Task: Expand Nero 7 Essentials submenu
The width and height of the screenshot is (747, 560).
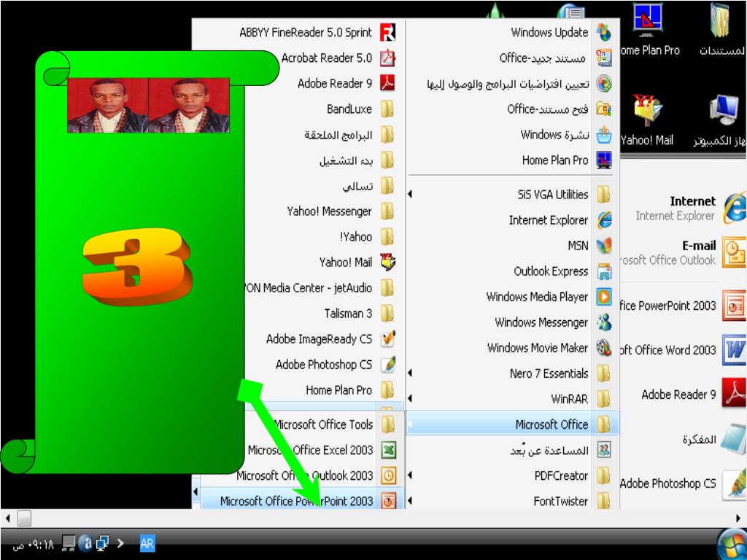Action: tap(410, 373)
